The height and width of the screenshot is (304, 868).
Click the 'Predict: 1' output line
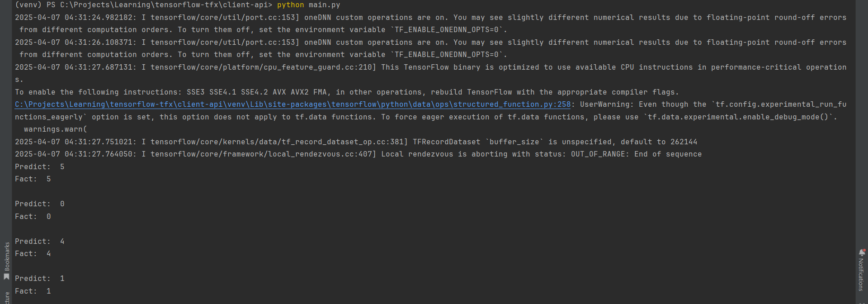pos(39,279)
